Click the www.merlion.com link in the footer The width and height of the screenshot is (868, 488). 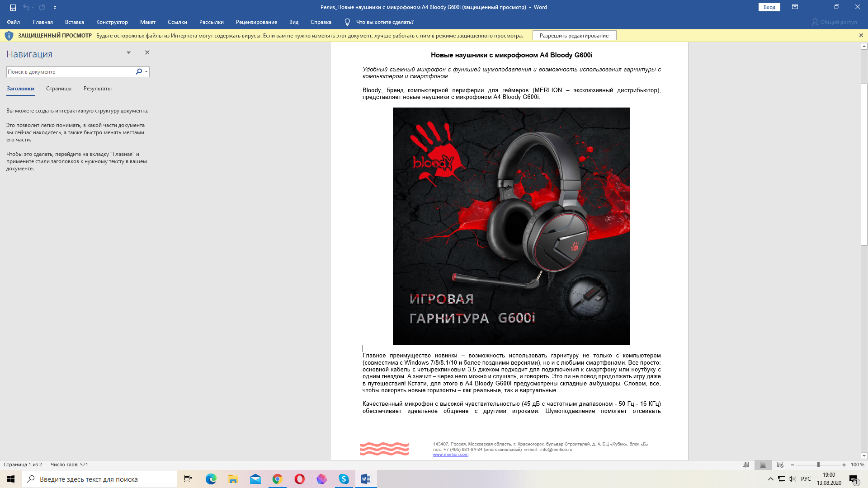[x=450, y=455]
